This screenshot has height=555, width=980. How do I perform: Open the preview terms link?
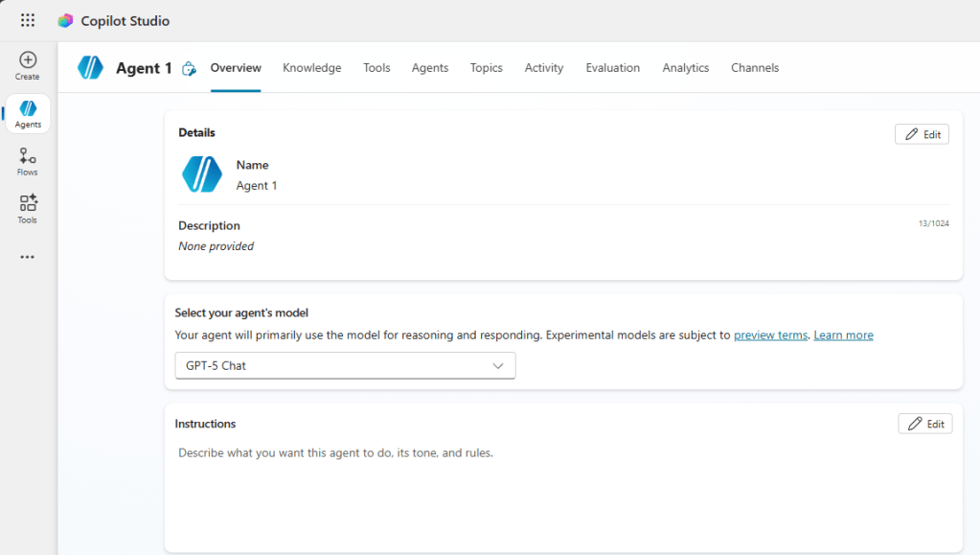(770, 335)
